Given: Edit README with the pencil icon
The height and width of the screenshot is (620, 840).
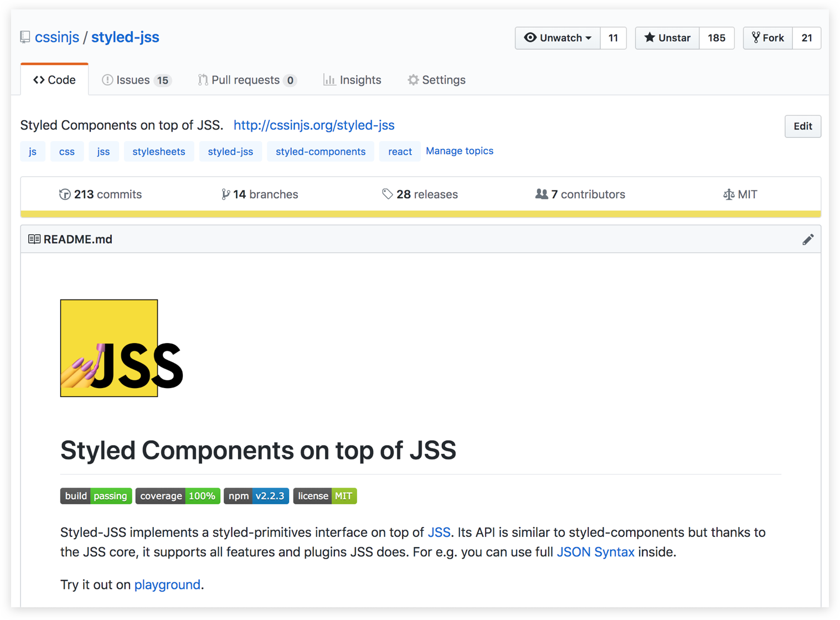Looking at the screenshot, I should (808, 239).
